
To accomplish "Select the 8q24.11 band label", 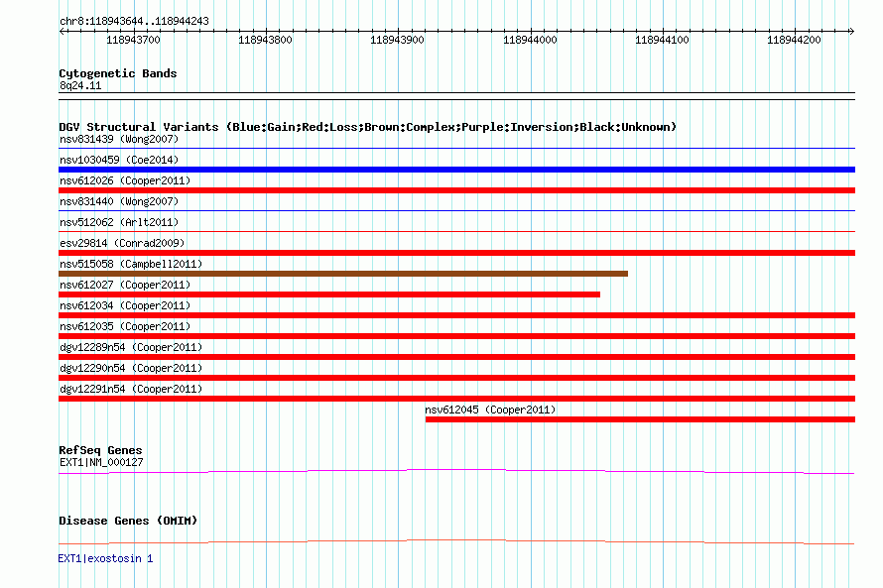I will tap(80, 85).
